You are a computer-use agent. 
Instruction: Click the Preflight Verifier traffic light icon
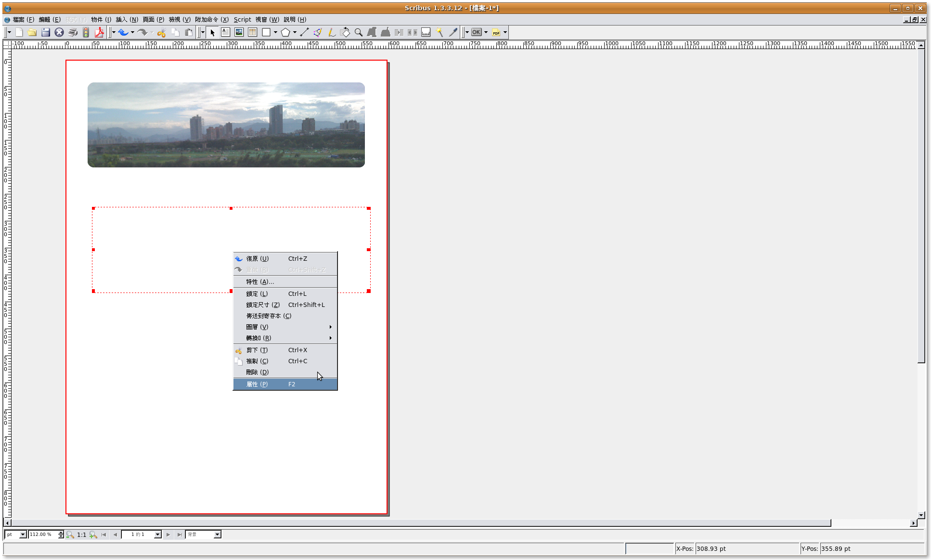coord(86,32)
